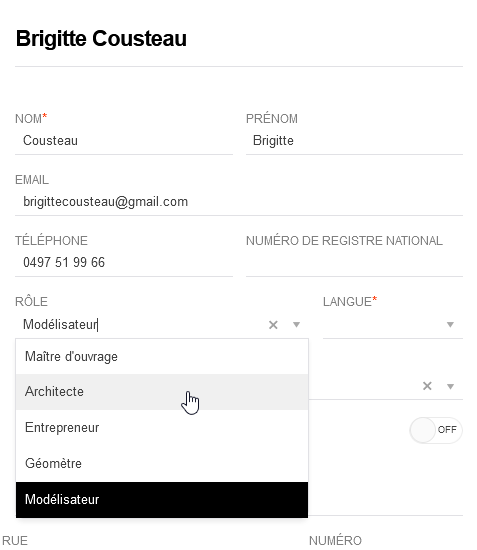Select Maître d'ouvrage from the role list
This screenshot has width=477, height=550.
click(162, 357)
